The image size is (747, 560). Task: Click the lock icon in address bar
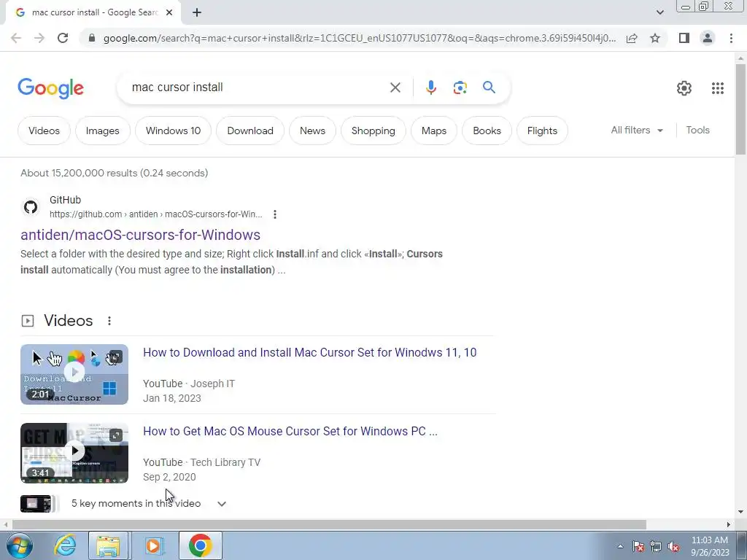point(92,38)
